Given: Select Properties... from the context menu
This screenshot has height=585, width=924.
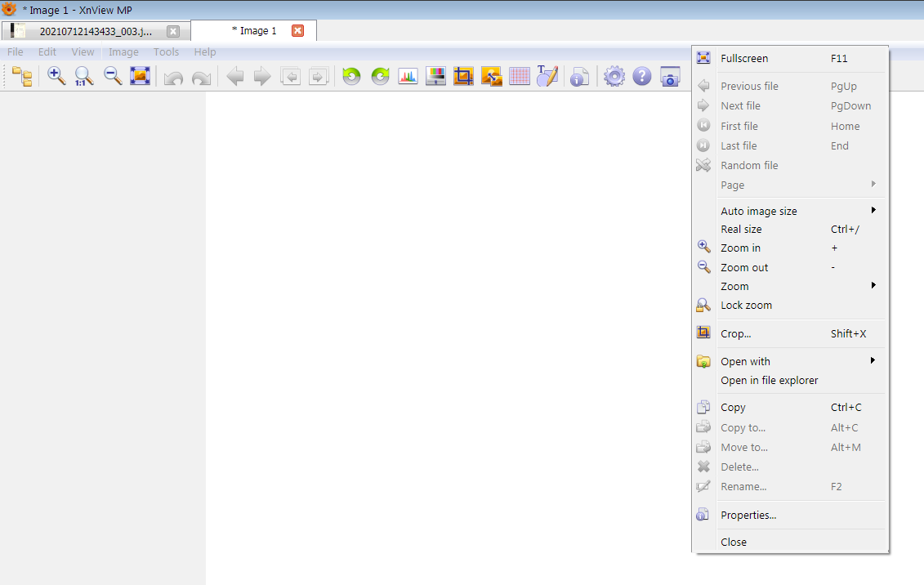Looking at the screenshot, I should coord(748,516).
